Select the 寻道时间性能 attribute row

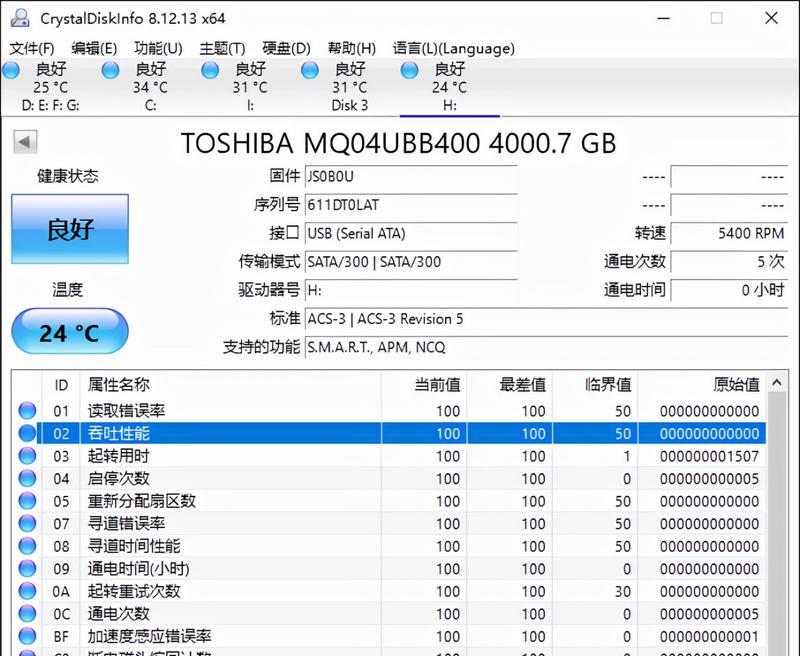[389, 546]
